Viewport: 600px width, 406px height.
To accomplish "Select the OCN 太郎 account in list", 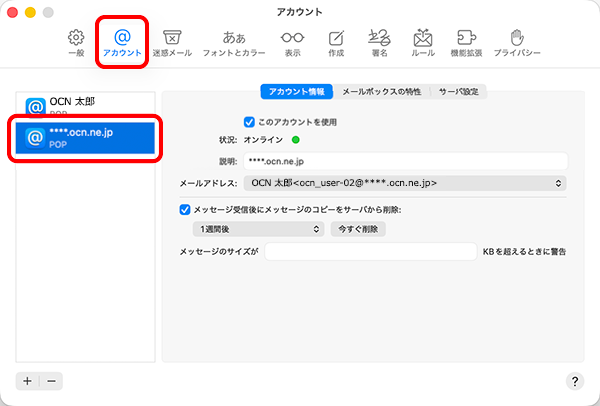I will 84,105.
